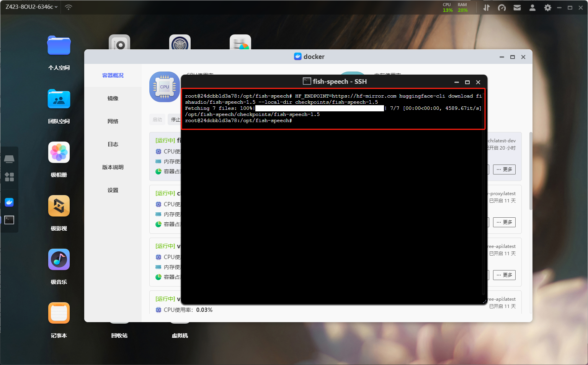Open 日志 in the docker sidebar
Screen dimensions: 588x365
tap(113, 144)
